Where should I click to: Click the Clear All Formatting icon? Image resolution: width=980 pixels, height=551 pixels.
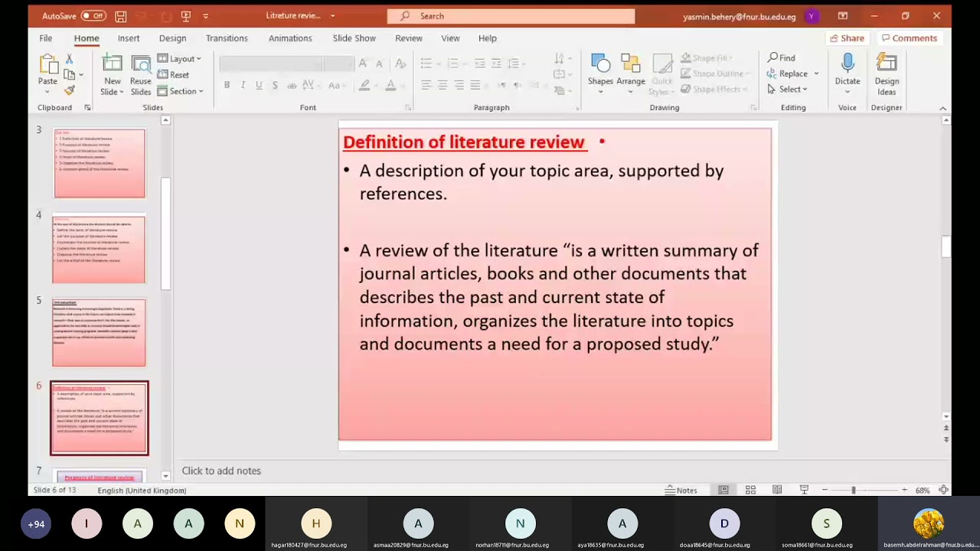coord(400,64)
